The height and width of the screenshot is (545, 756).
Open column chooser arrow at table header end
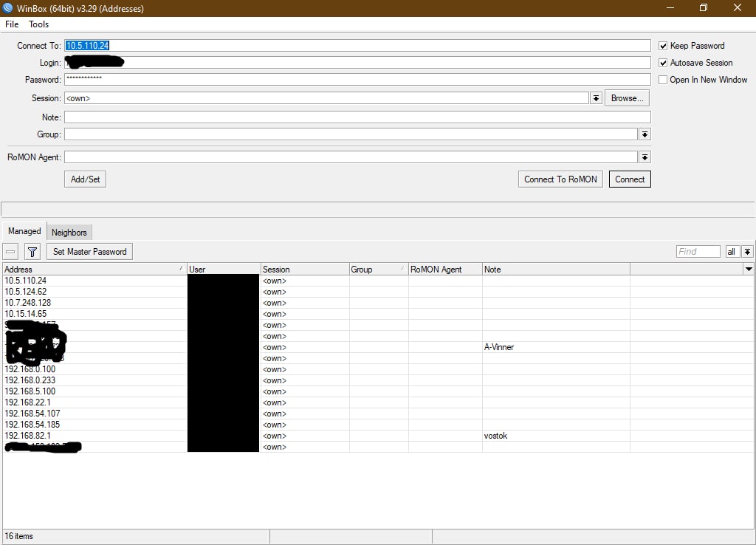pyautogui.click(x=749, y=269)
